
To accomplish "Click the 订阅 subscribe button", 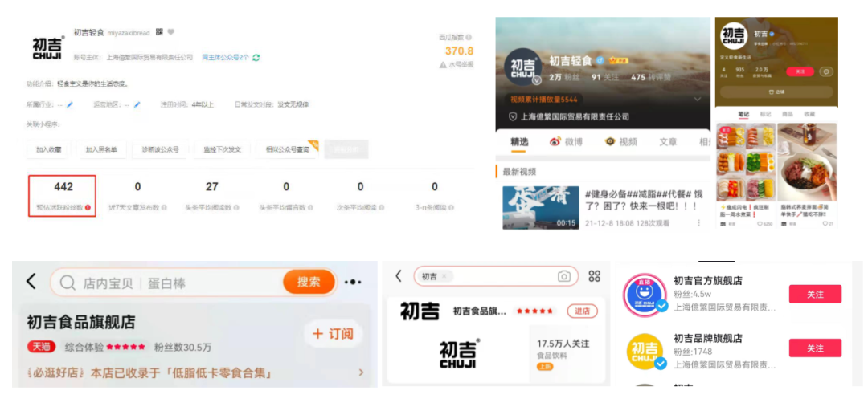I will tap(333, 334).
